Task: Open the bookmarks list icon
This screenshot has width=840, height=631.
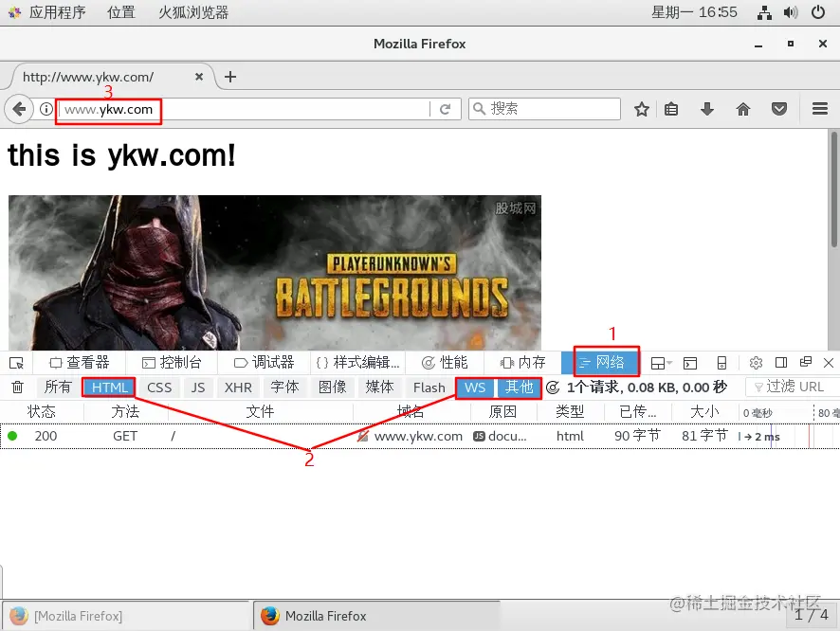Action: coord(670,109)
